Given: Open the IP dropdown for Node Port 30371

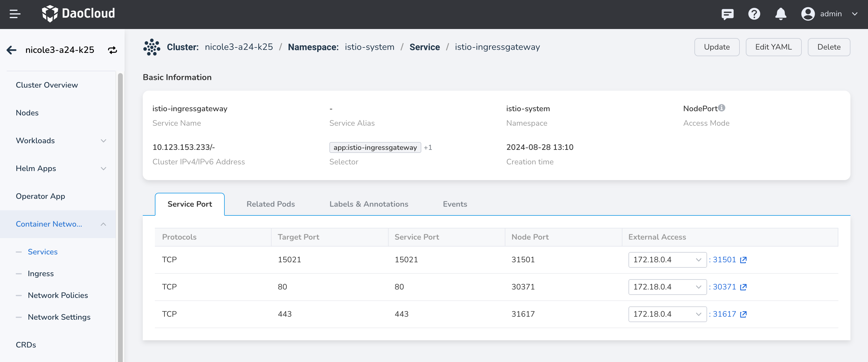Looking at the screenshot, I should tap(667, 287).
